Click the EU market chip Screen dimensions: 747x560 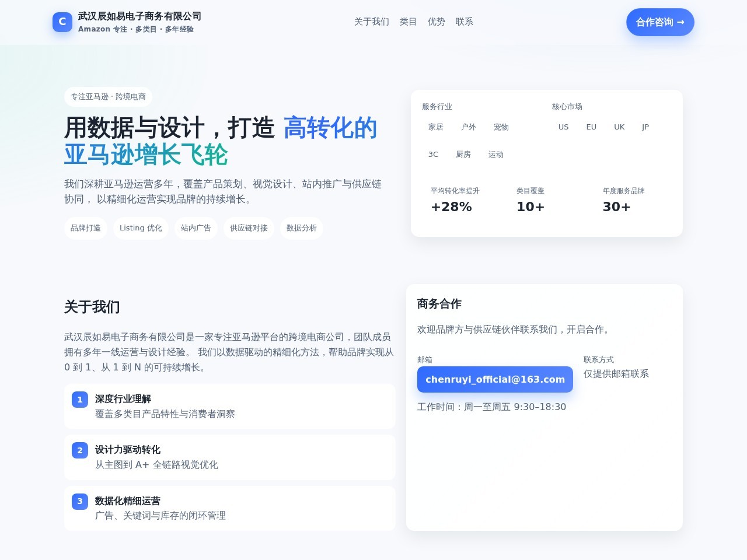591,127
